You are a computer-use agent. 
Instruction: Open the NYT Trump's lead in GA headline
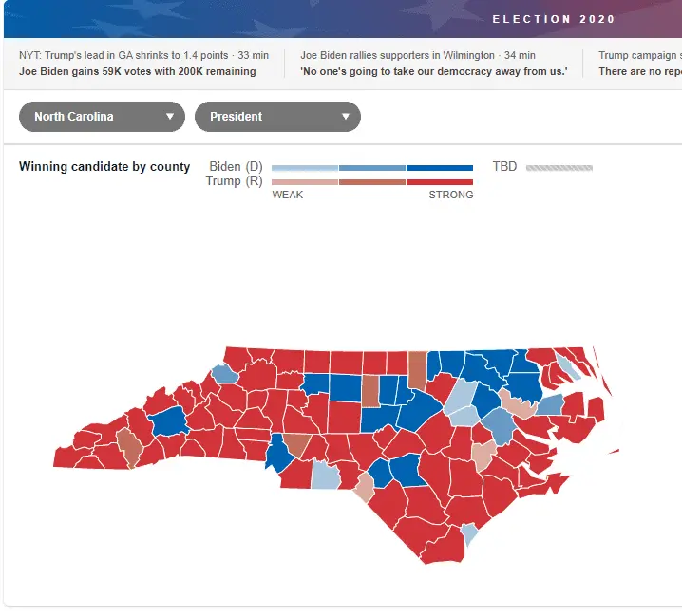coord(144,64)
